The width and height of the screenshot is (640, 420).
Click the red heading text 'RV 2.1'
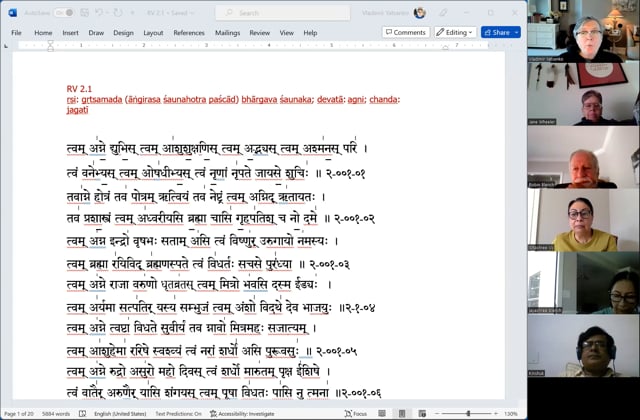click(79, 89)
